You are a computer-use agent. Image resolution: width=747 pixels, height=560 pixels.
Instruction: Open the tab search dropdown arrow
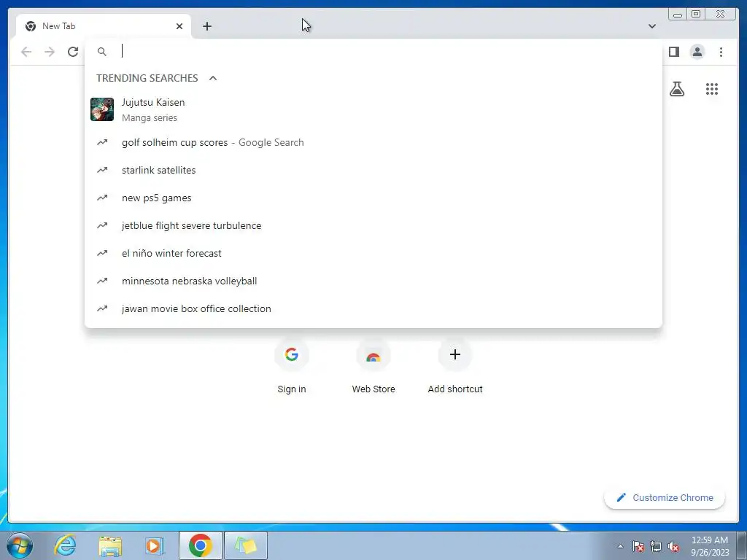coord(651,26)
